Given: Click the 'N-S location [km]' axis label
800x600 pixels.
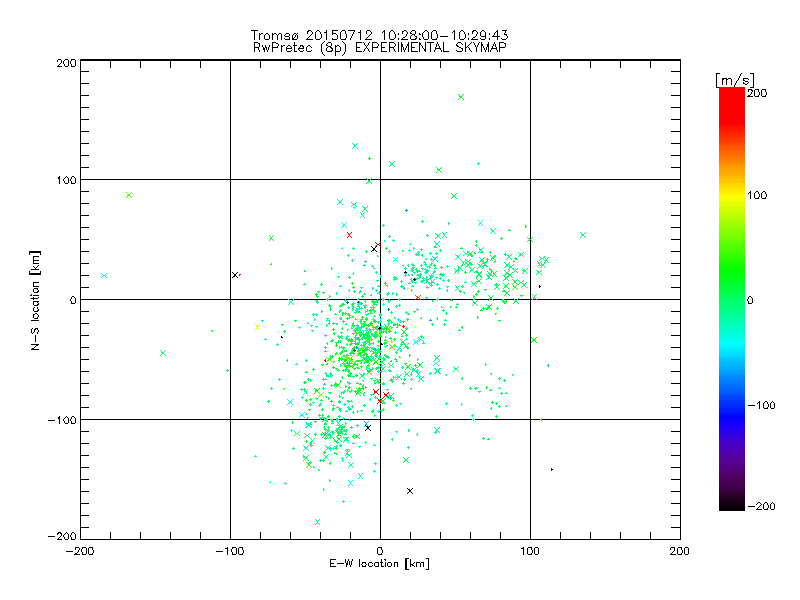Looking at the screenshot, I should (35, 300).
